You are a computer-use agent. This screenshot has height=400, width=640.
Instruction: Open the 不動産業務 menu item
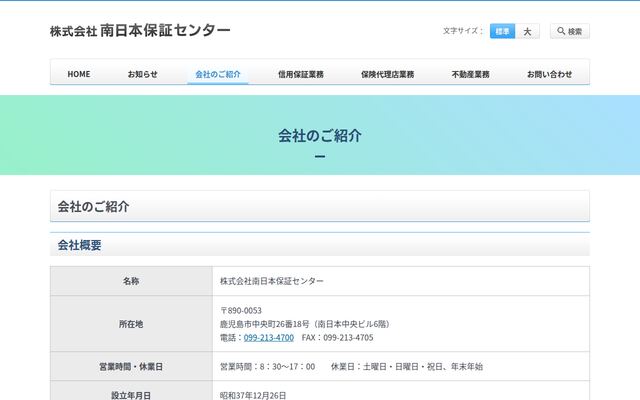tap(471, 74)
